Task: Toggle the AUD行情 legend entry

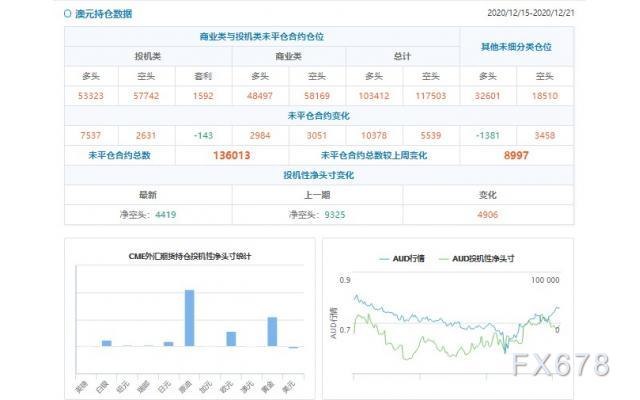Action: [x=402, y=259]
